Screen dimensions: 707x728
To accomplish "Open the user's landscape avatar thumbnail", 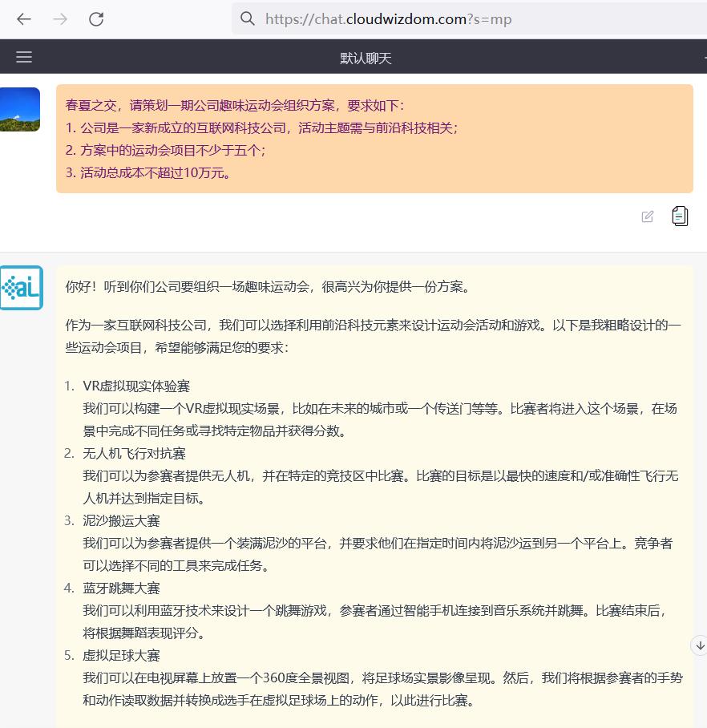I will [19, 107].
